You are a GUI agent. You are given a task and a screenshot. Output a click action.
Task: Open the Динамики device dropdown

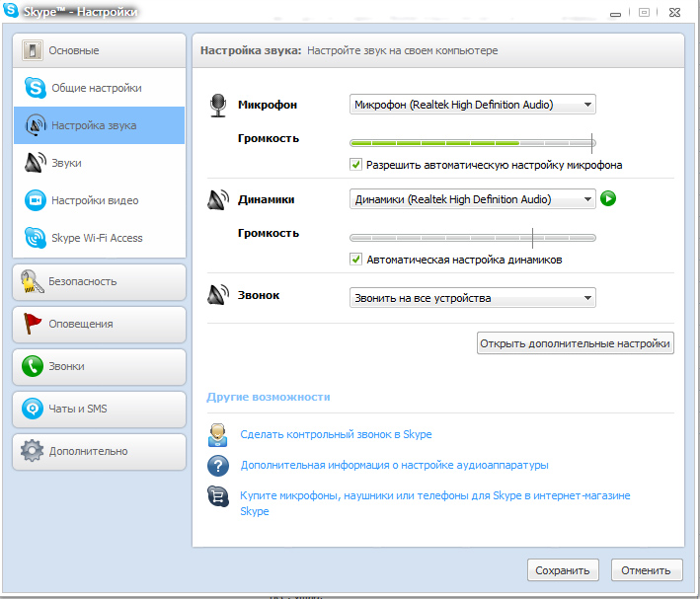(472, 199)
